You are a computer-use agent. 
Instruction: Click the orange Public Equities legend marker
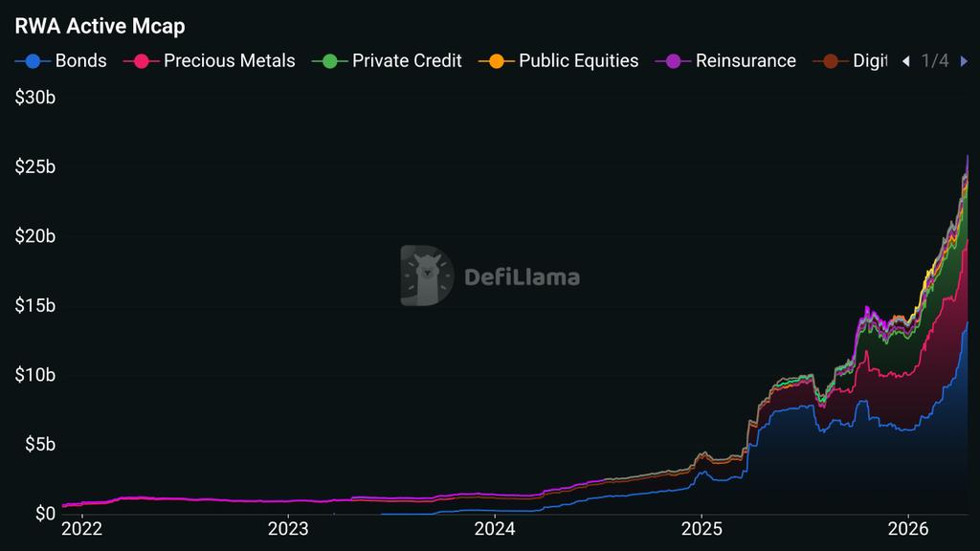496,61
